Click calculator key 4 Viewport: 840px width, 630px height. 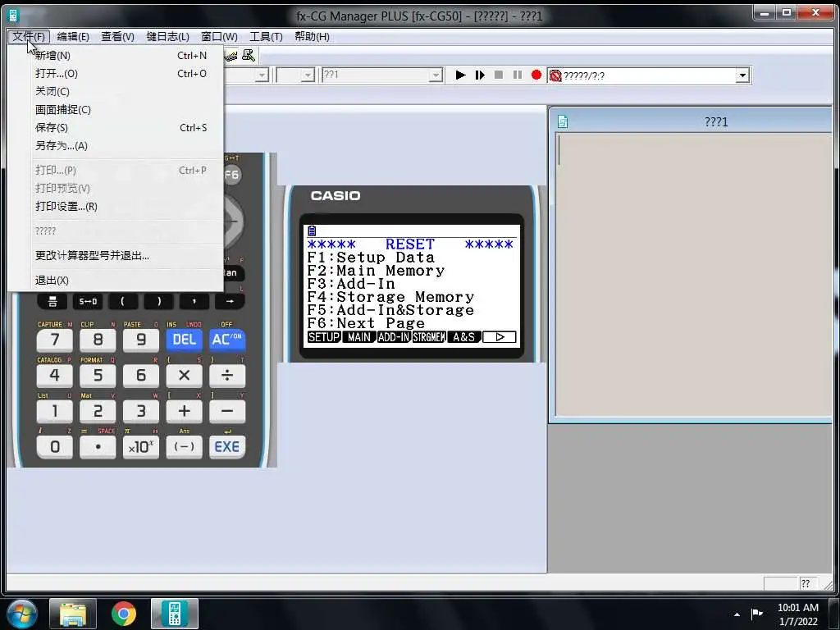[55, 376]
